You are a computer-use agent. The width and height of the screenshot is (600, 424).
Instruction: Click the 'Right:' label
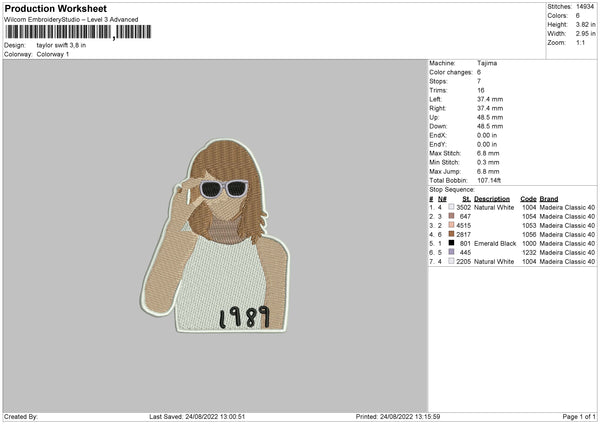(437, 108)
